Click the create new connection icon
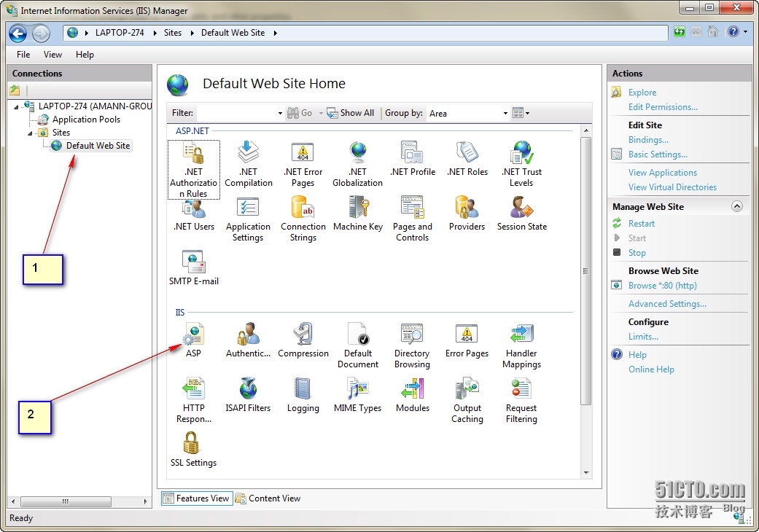The image size is (759, 532). (15, 90)
